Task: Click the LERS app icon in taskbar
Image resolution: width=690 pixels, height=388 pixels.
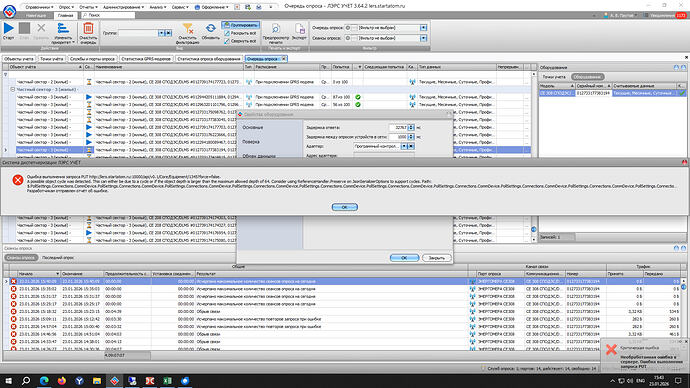Action: click(x=114, y=381)
